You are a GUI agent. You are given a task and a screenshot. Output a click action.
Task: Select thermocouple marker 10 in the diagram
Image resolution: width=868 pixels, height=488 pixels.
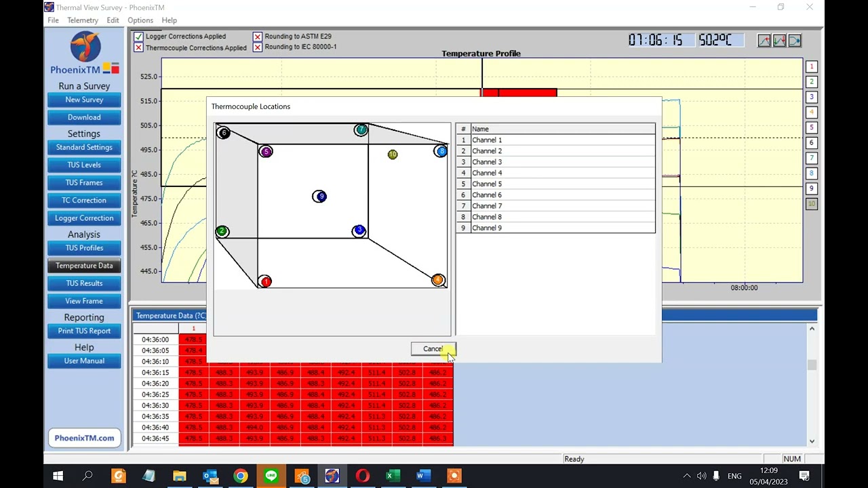[x=393, y=155]
